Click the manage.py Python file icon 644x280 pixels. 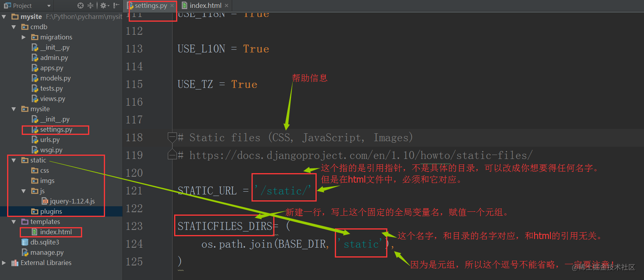(25, 252)
